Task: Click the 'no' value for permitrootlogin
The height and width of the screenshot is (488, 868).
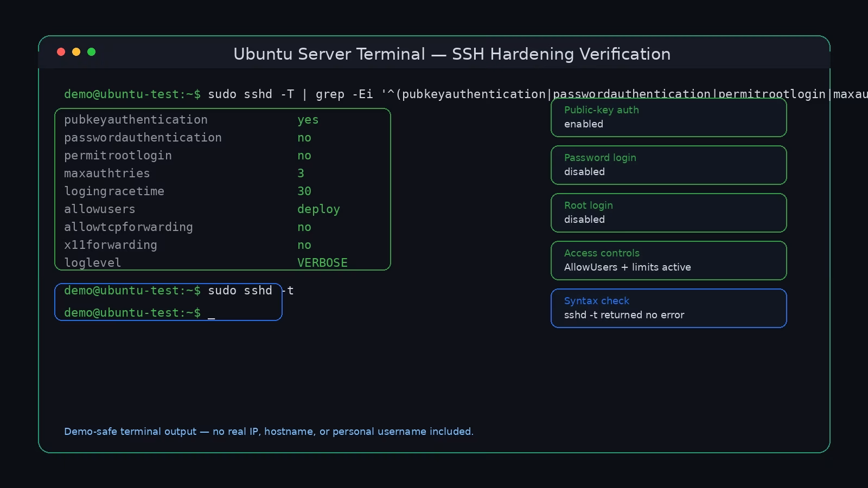Action: 304,156
